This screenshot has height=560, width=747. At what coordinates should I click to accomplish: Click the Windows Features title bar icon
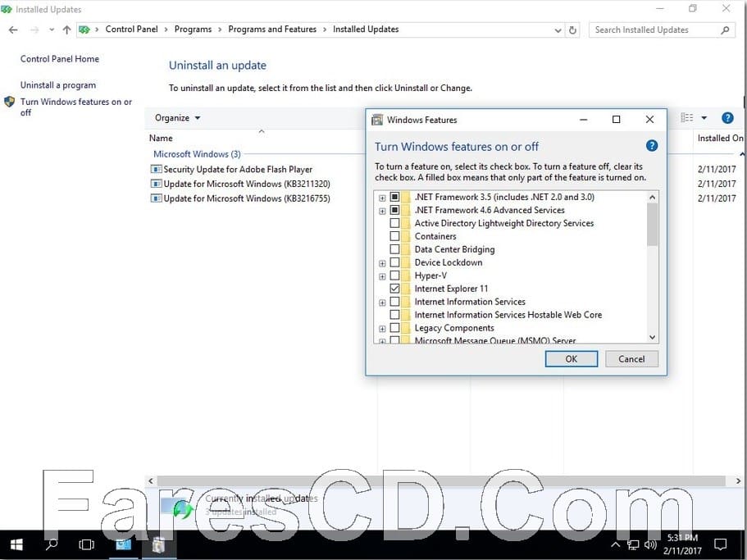pyautogui.click(x=377, y=120)
